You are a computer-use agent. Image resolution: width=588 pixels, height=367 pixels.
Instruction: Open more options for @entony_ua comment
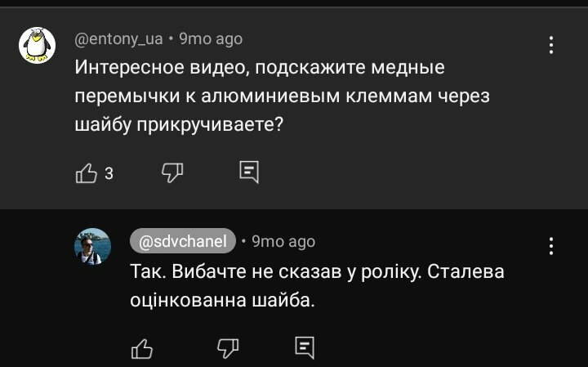pyautogui.click(x=552, y=45)
